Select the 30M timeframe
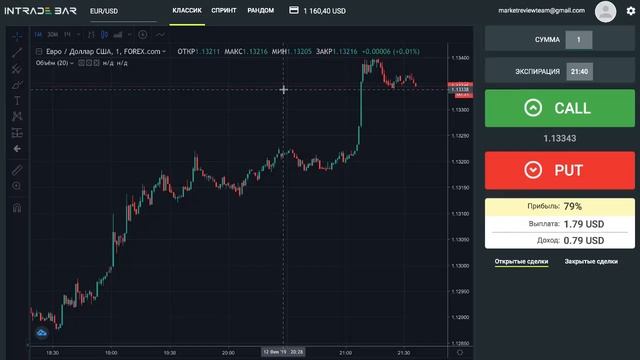 coord(53,35)
